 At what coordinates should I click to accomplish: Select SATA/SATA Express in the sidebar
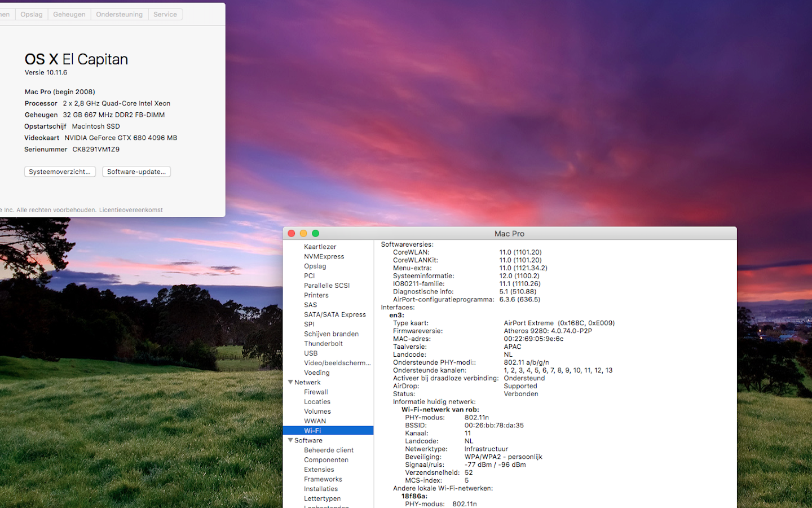335,314
